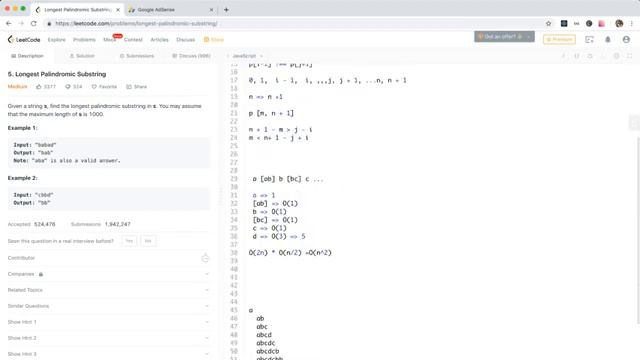The image size is (640, 360).
Task: Click the address bar URL
Action: point(136,24)
